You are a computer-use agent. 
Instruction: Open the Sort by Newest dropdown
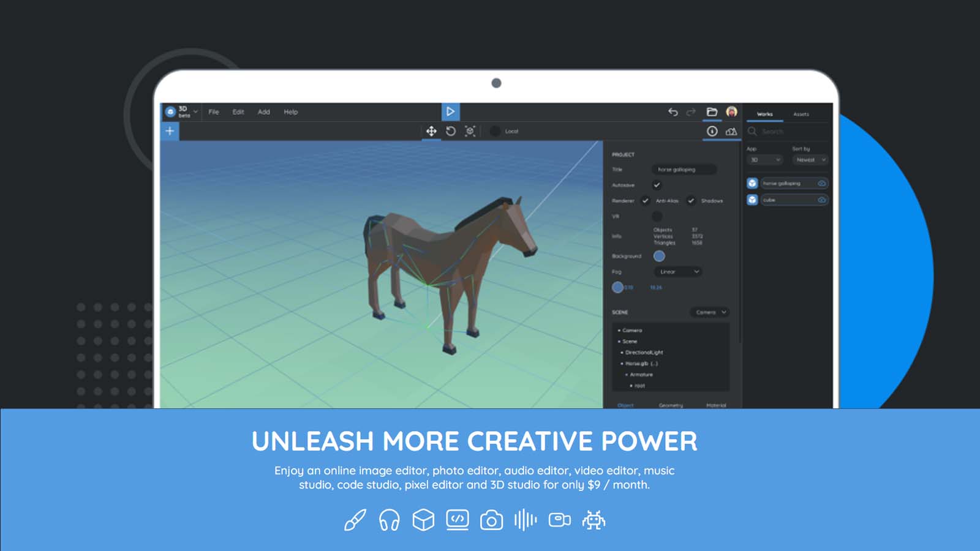809,160
